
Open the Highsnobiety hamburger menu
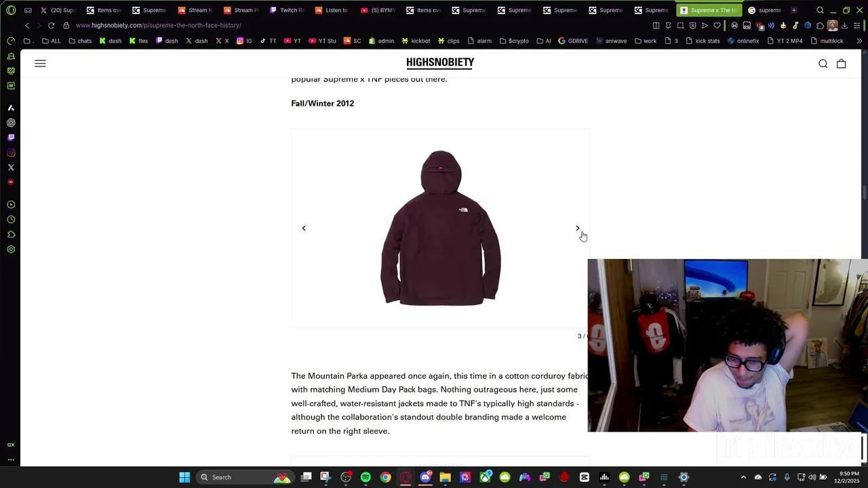[40, 64]
